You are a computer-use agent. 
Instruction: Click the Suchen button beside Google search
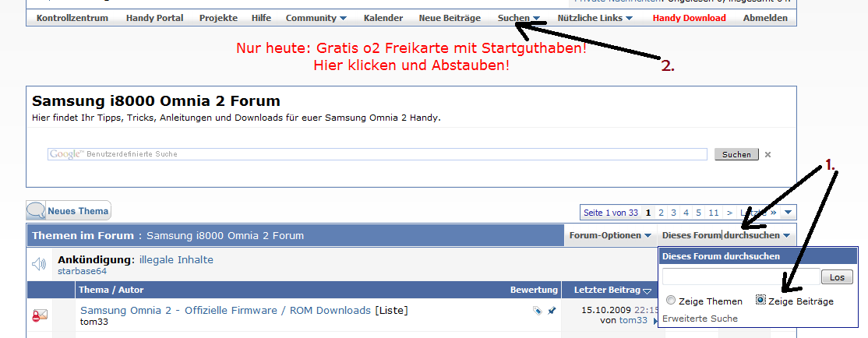tap(736, 154)
